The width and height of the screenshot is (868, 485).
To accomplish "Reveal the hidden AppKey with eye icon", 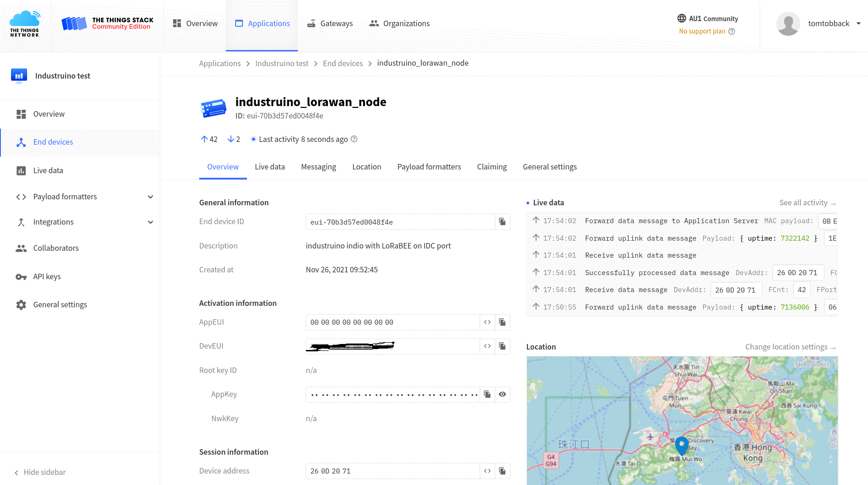I will tap(502, 395).
